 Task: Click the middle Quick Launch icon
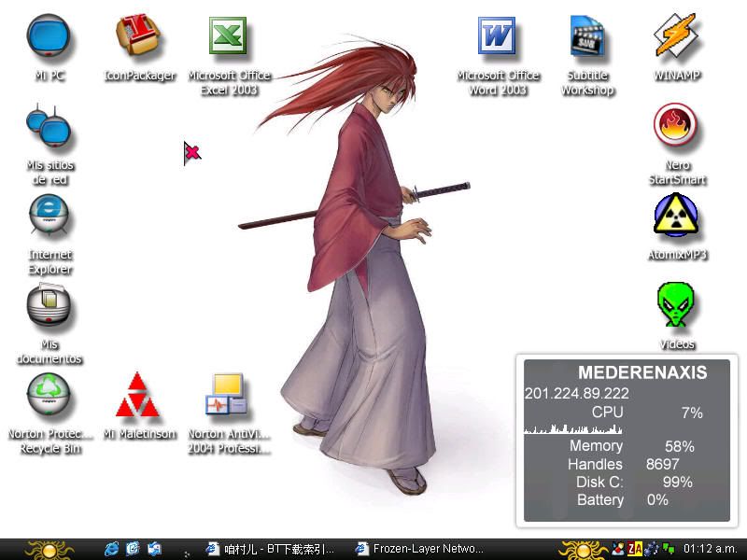(x=133, y=549)
